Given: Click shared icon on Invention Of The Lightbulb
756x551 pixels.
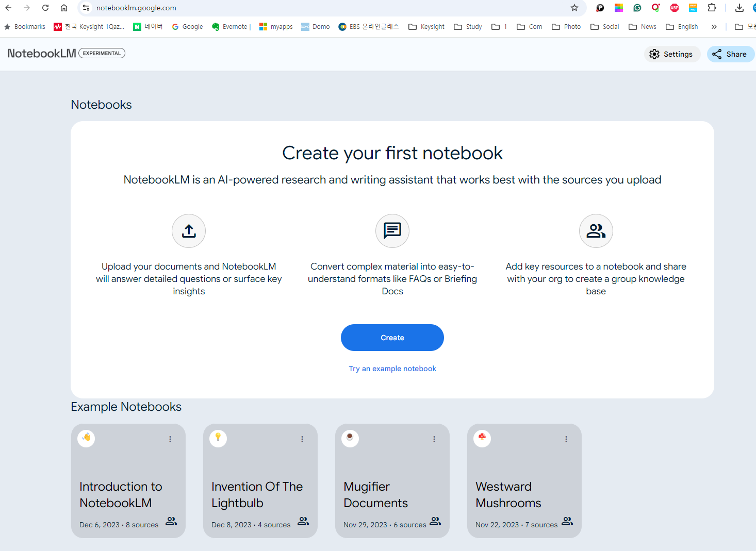Looking at the screenshot, I should pos(303,521).
